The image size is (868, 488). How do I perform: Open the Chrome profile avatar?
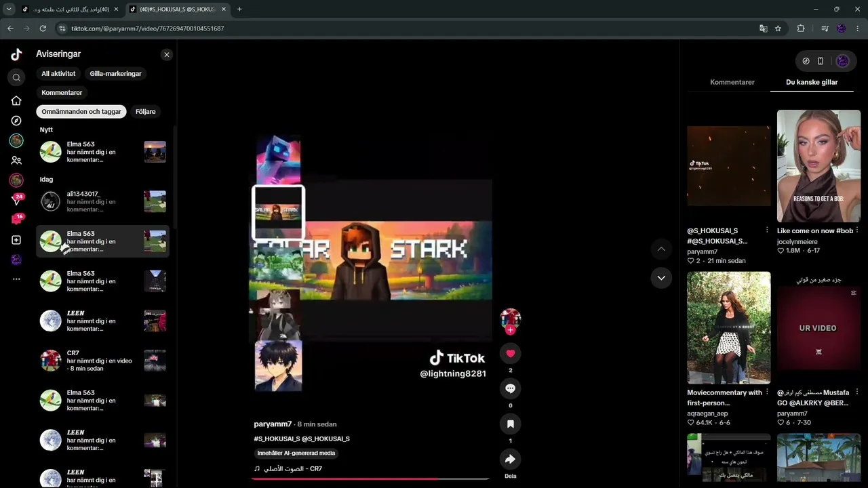coord(842,28)
